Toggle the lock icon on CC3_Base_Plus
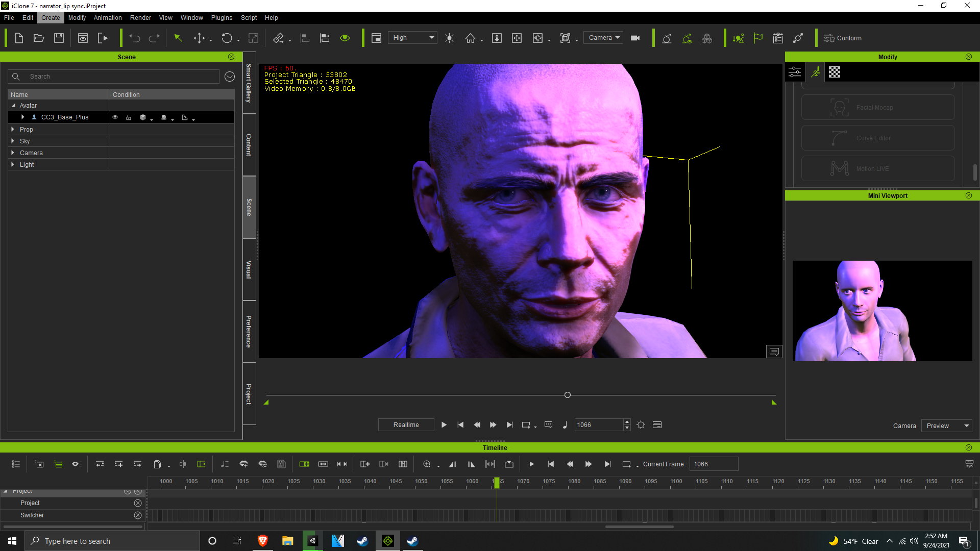Screen dimensions: 980x551 click(129, 117)
